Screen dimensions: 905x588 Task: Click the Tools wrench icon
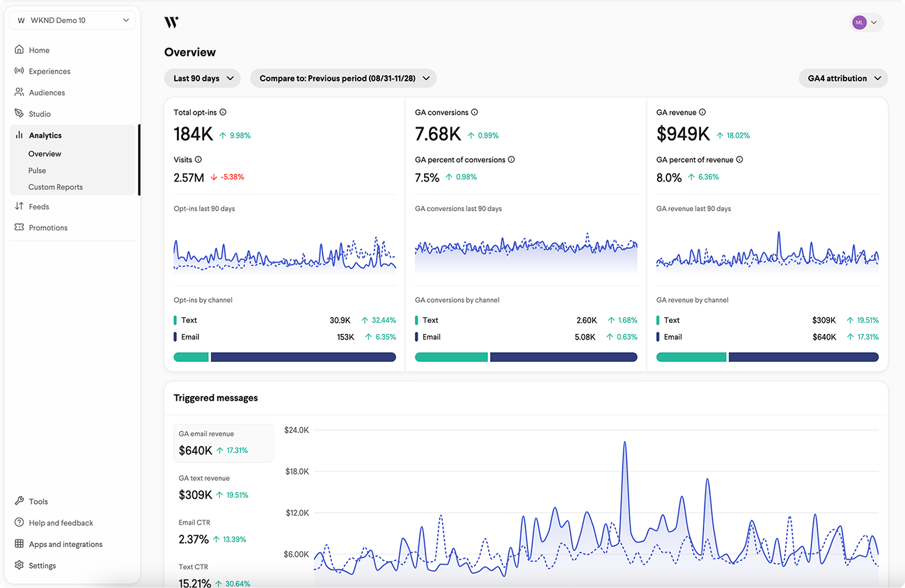click(19, 501)
